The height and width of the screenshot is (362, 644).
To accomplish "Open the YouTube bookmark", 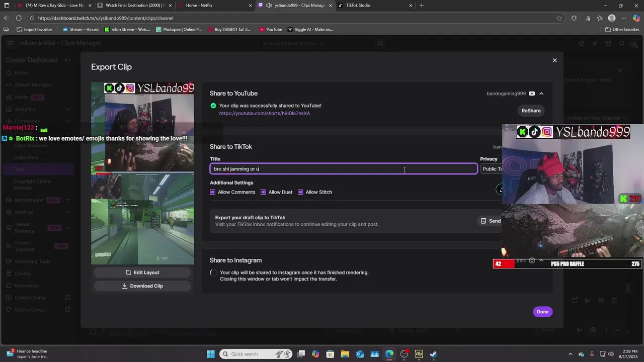I will tap(271, 29).
